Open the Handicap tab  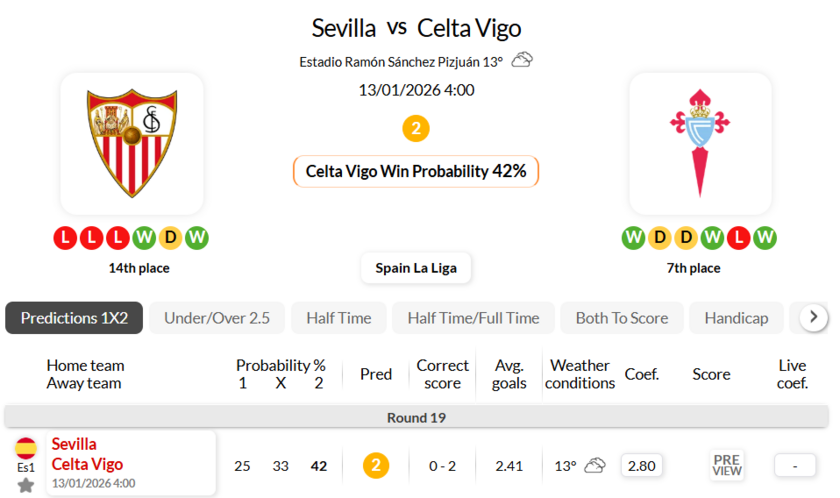coord(736,318)
